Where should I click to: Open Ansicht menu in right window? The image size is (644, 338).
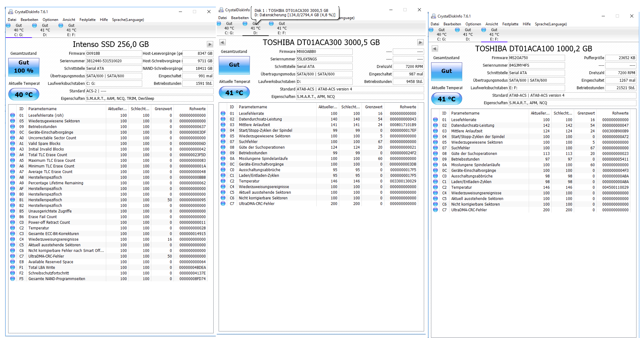click(491, 24)
